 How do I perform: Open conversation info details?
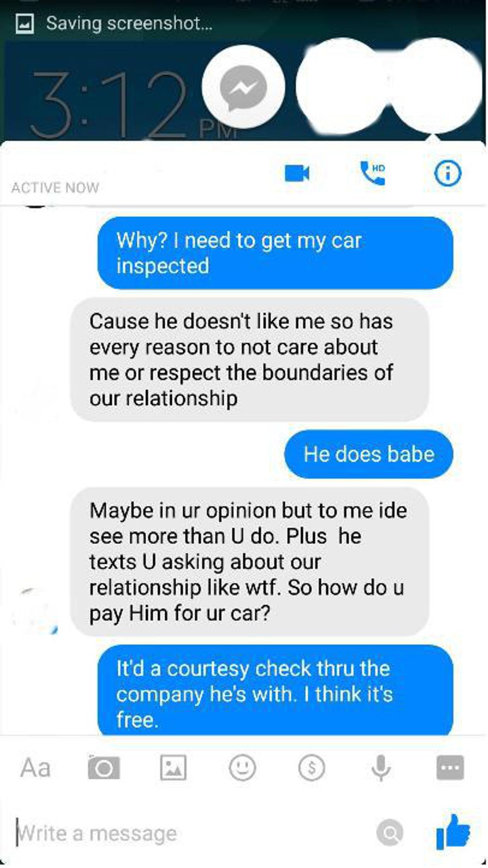point(447,173)
